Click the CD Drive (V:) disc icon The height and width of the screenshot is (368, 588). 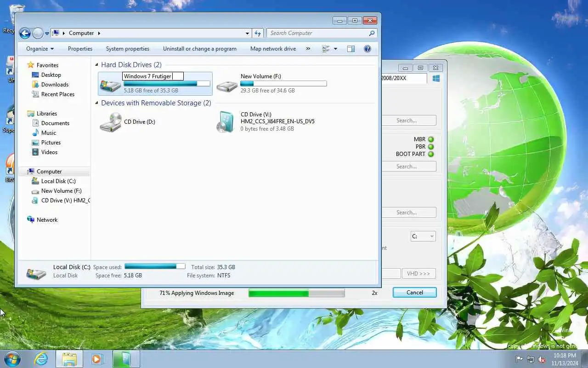click(226, 122)
